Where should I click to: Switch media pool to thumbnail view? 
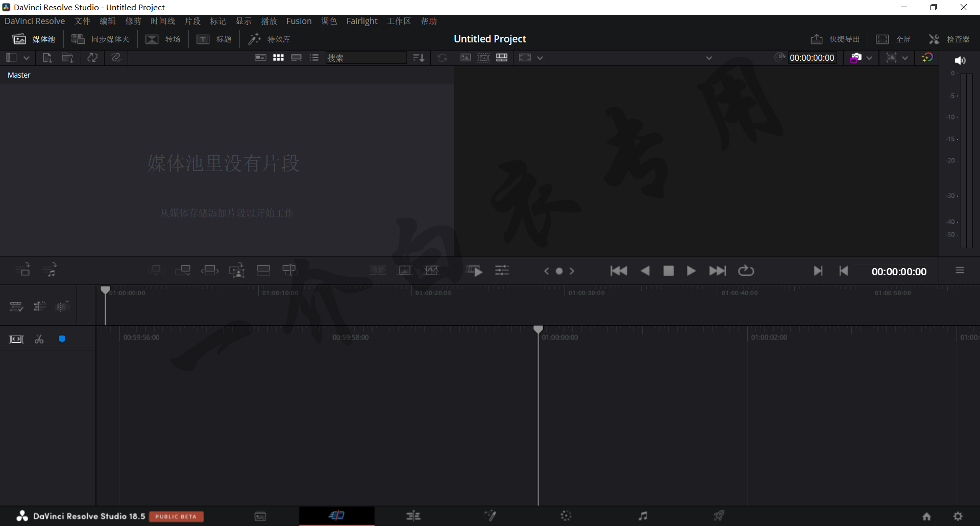click(x=278, y=58)
